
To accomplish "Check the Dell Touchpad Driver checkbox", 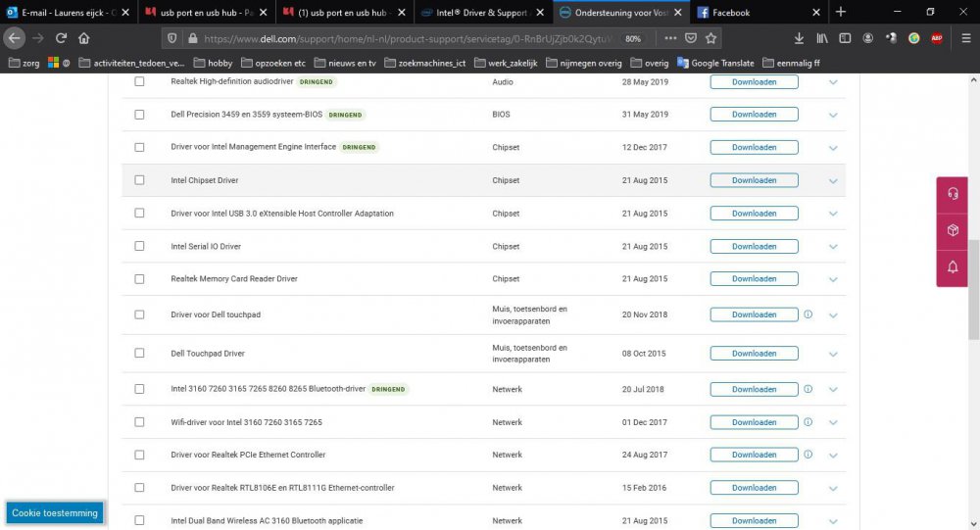I will [x=139, y=354].
